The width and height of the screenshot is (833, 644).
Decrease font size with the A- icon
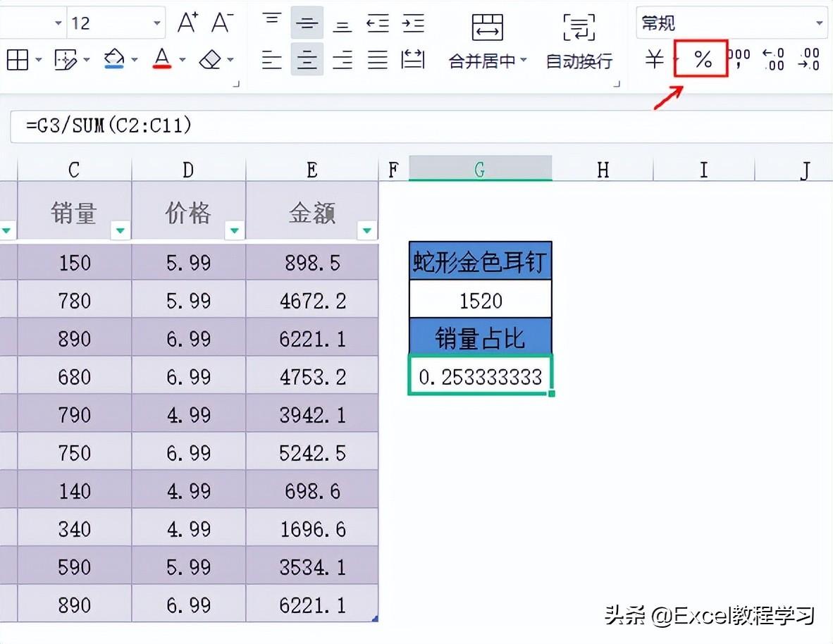[221, 23]
